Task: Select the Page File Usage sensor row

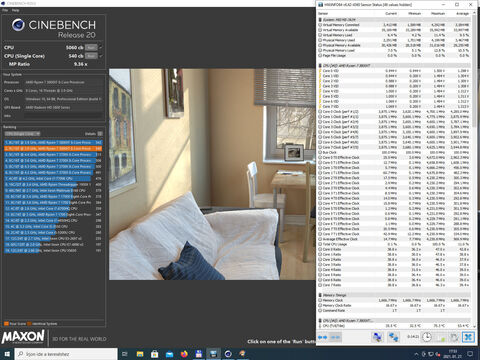Action: coord(395,55)
